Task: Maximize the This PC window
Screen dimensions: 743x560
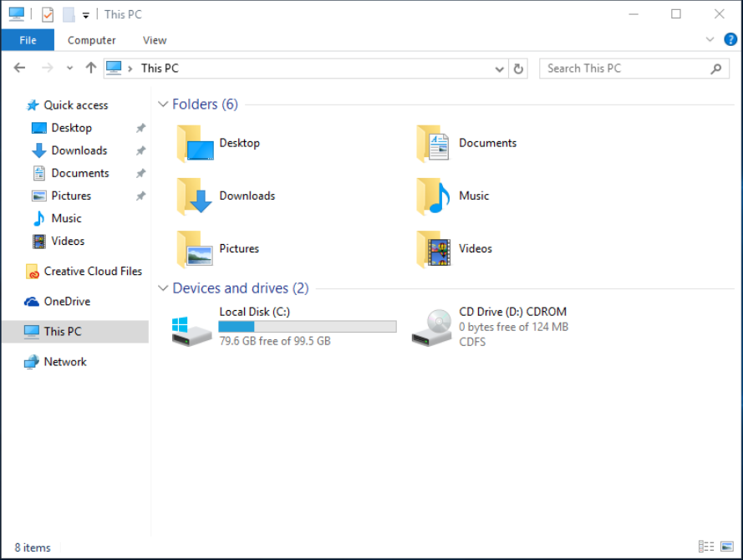Action: 675,14
